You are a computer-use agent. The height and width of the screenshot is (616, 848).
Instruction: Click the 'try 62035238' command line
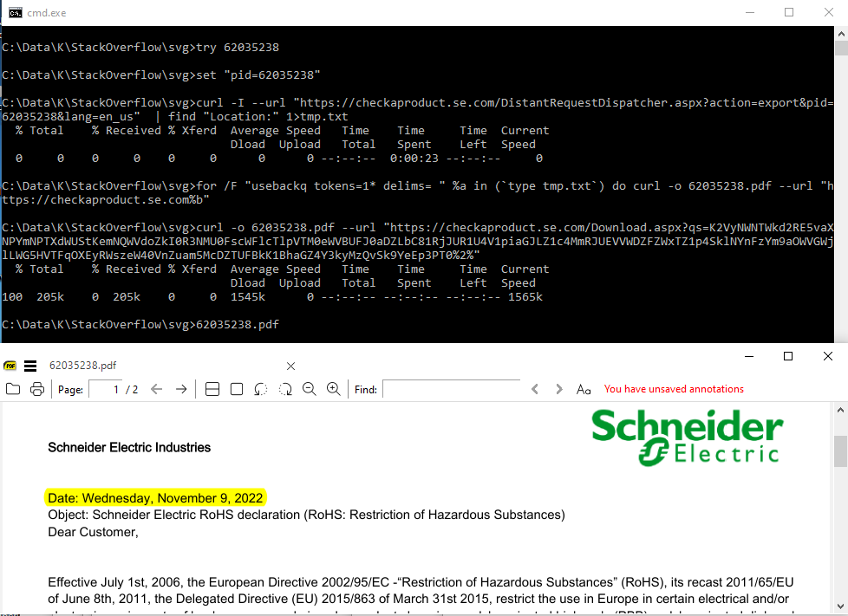pyautogui.click(x=140, y=47)
